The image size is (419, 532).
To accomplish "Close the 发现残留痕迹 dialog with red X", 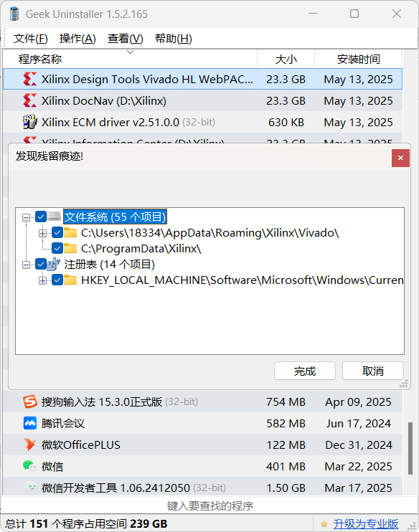I will coord(400,158).
